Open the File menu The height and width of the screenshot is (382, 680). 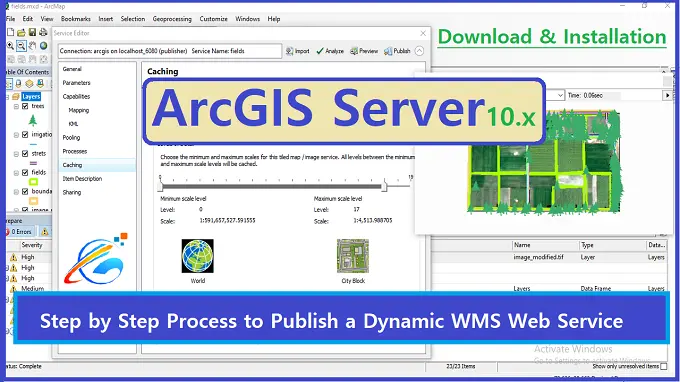10,19
